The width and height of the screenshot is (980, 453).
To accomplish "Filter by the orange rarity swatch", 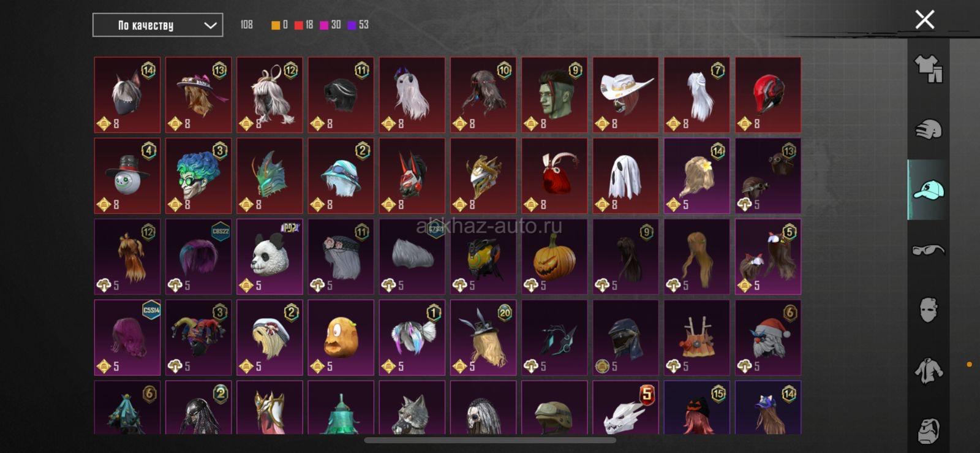I will tap(276, 25).
